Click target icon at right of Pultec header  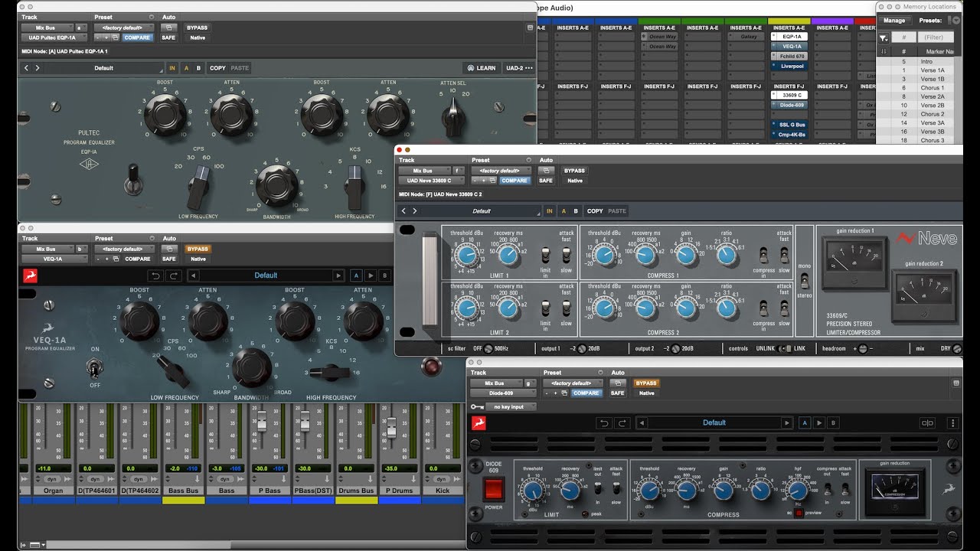531,28
